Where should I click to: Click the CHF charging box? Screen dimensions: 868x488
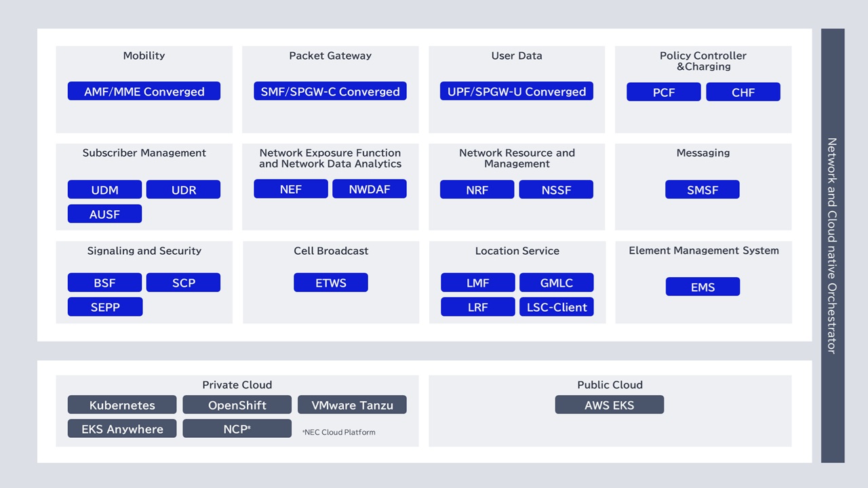coord(743,92)
